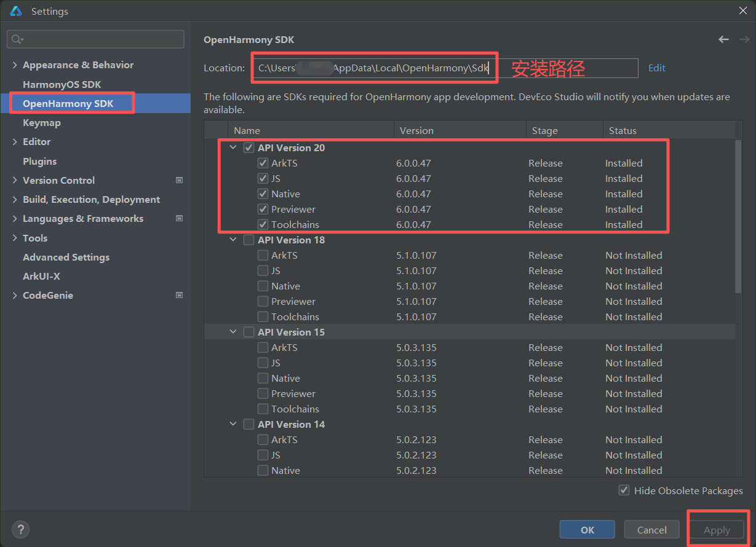Screen dimensions: 756x547
Task: Expand Tools section chevron
Action: [x=15, y=238]
